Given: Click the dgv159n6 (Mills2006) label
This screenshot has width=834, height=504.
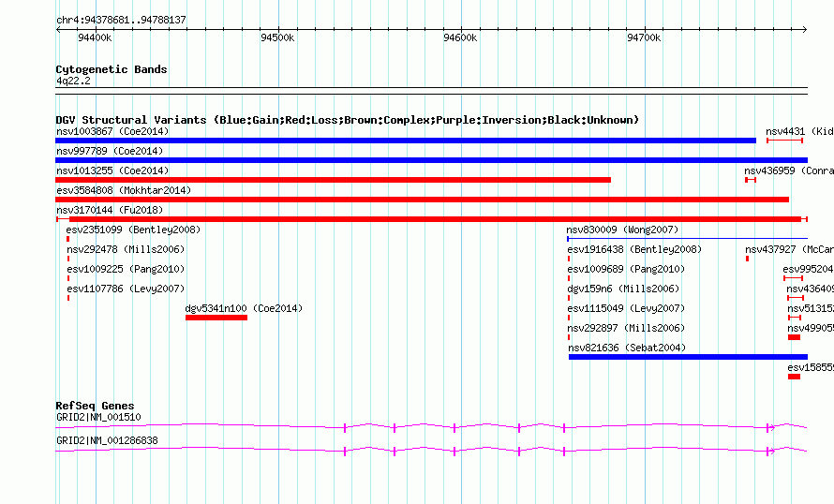Looking at the screenshot, I should tap(623, 289).
